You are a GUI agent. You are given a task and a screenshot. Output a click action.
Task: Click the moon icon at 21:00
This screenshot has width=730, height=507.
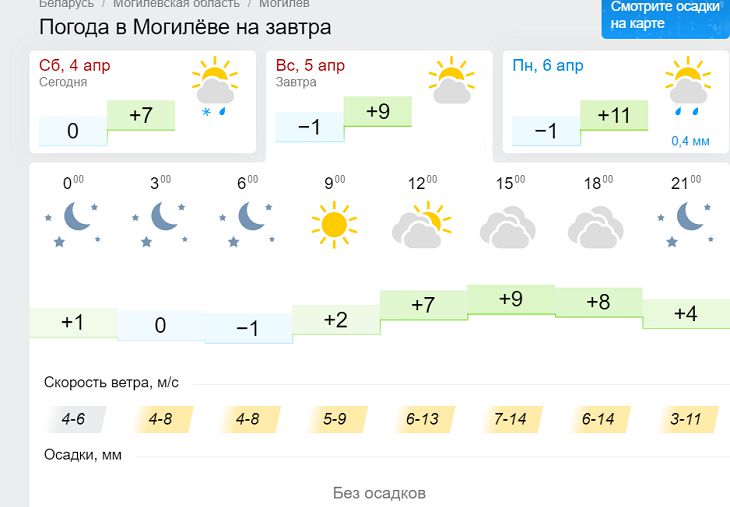coord(687,223)
